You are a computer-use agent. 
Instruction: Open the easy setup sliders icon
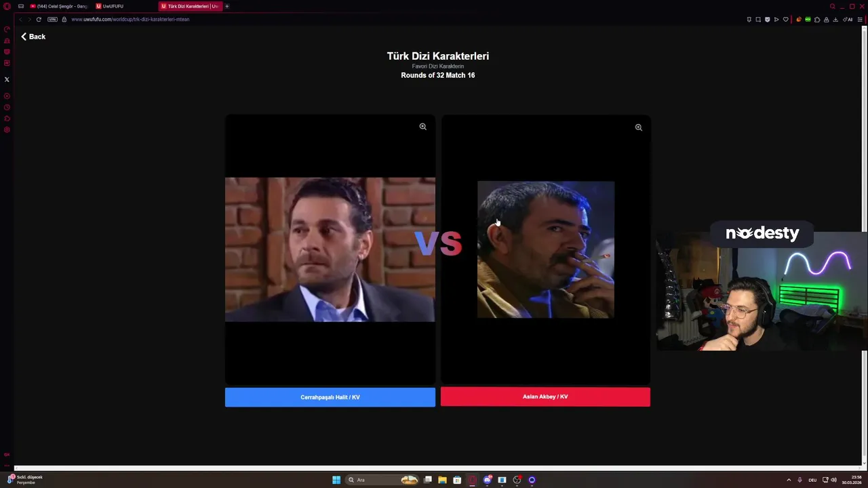tap(860, 20)
